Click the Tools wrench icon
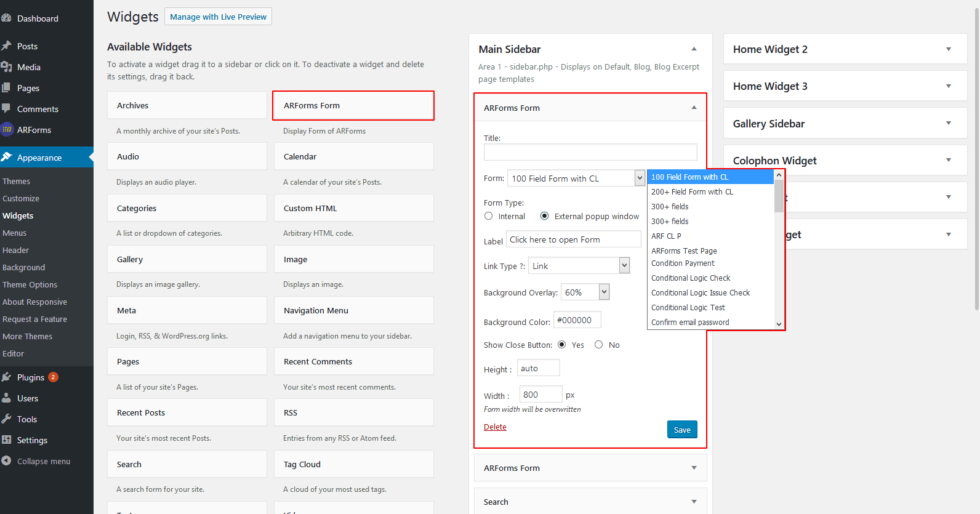 click(7, 419)
